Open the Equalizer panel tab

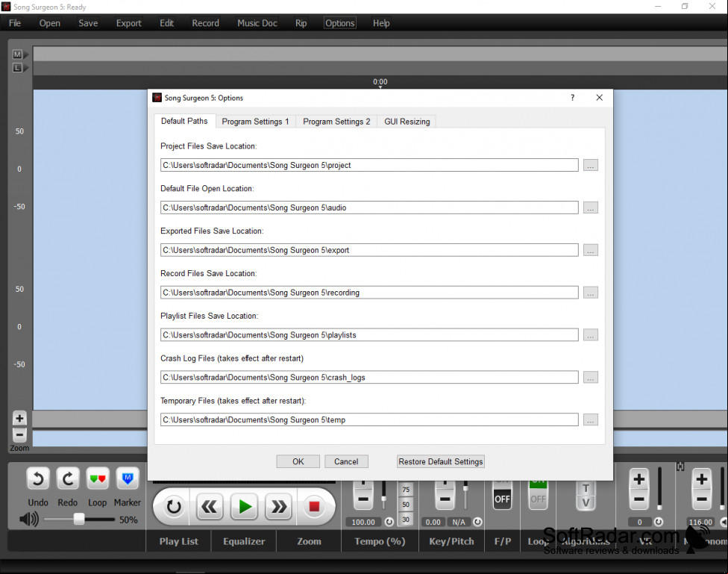pyautogui.click(x=244, y=541)
